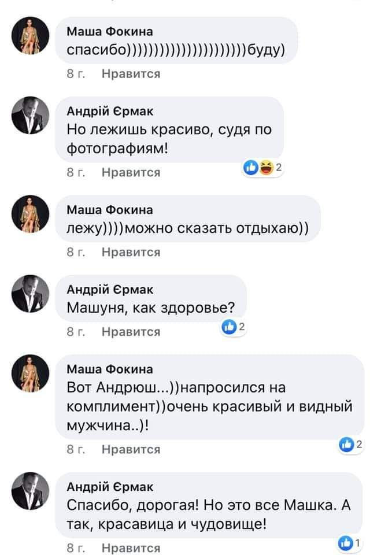
Task: Open Маша Фокина profile name in first comment
Action: (110, 31)
